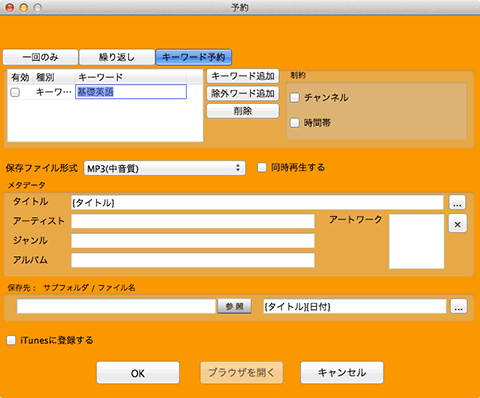The image size is (480, 398).
Task: Click the キャンセル button
Action: (x=342, y=373)
